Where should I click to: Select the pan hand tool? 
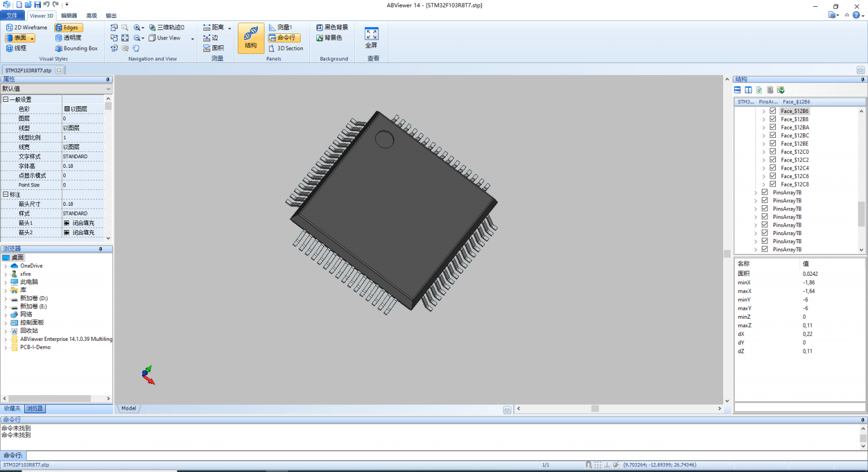(x=136, y=48)
